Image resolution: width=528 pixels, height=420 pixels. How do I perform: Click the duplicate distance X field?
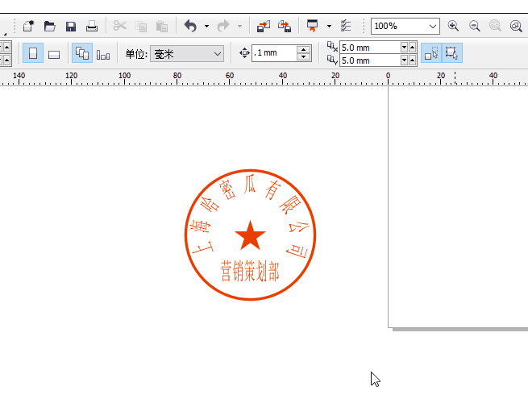[370, 48]
